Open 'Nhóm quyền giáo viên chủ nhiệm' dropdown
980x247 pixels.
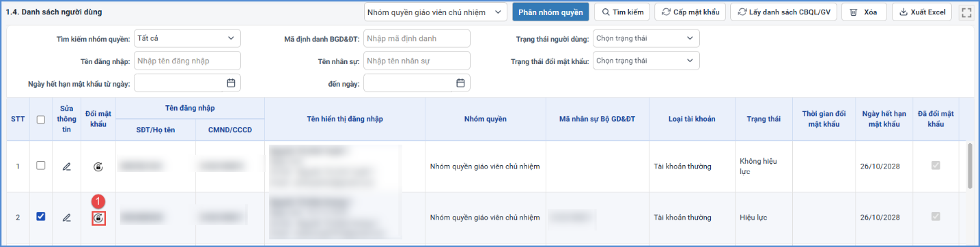point(435,12)
